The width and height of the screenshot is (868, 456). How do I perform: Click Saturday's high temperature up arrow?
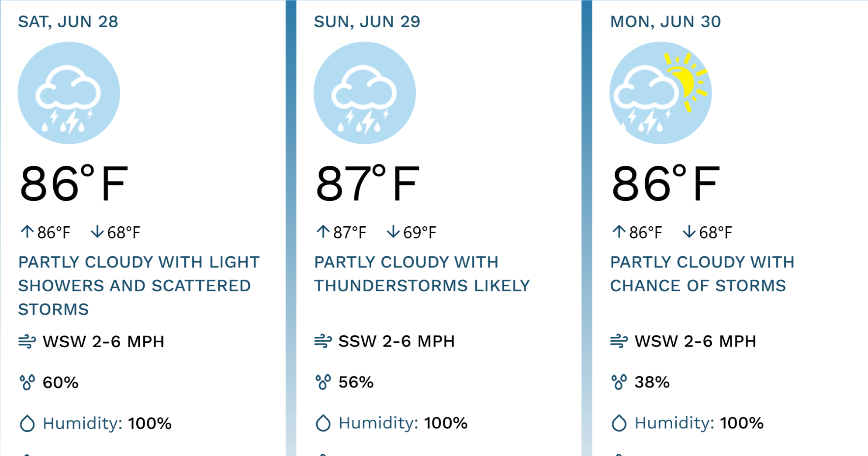coord(27,232)
